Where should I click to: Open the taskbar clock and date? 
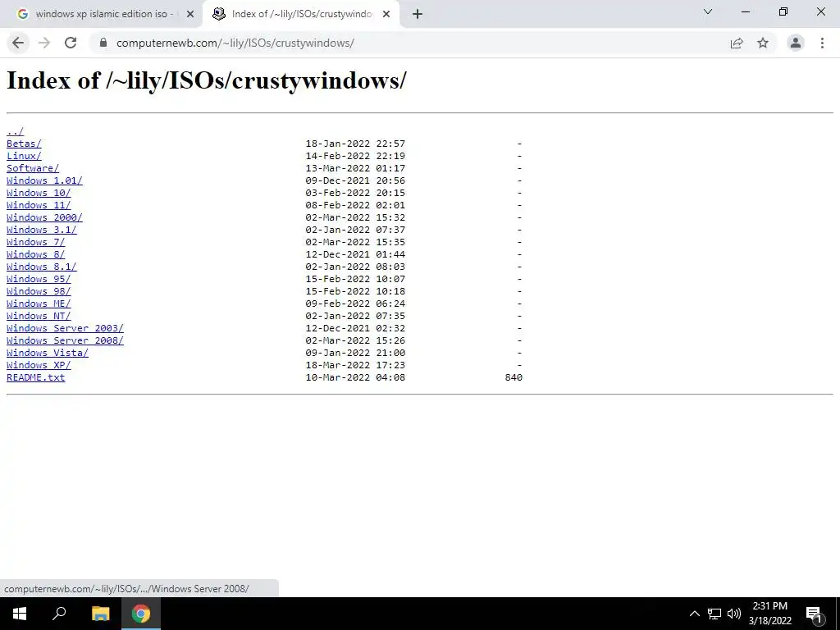pyautogui.click(x=769, y=614)
